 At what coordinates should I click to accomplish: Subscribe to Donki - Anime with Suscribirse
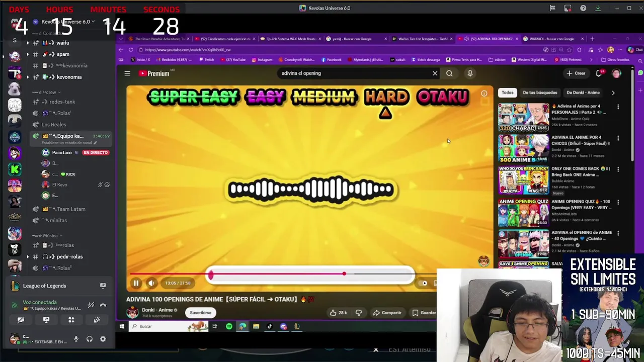200,313
